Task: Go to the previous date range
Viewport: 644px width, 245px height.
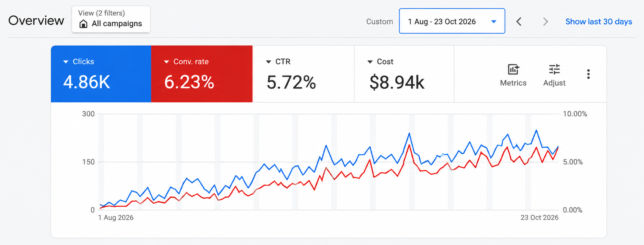Action: (x=519, y=22)
